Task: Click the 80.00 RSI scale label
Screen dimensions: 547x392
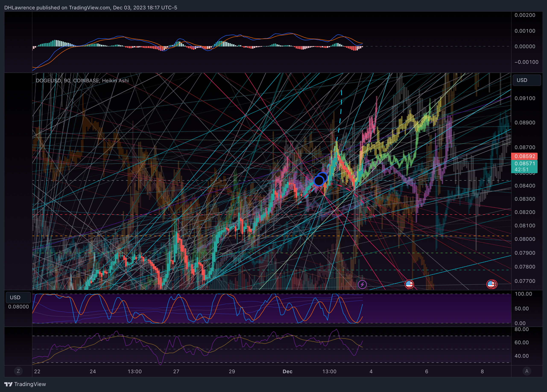Action: click(x=521, y=329)
